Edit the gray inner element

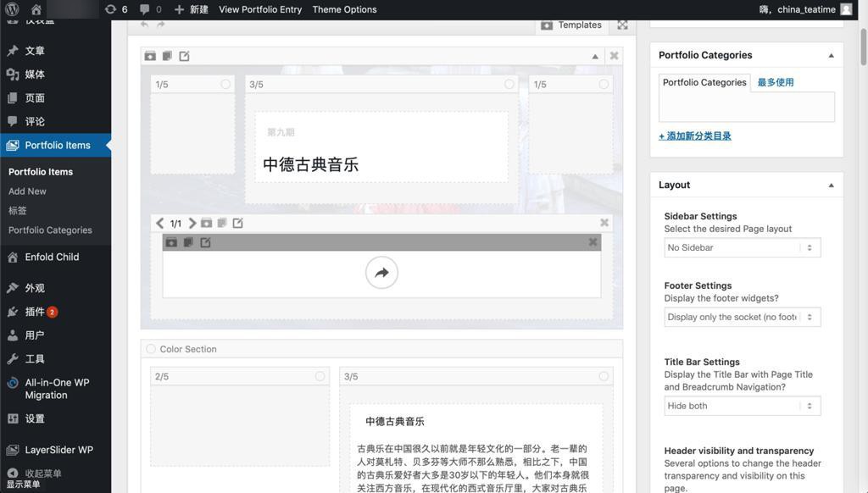(205, 242)
